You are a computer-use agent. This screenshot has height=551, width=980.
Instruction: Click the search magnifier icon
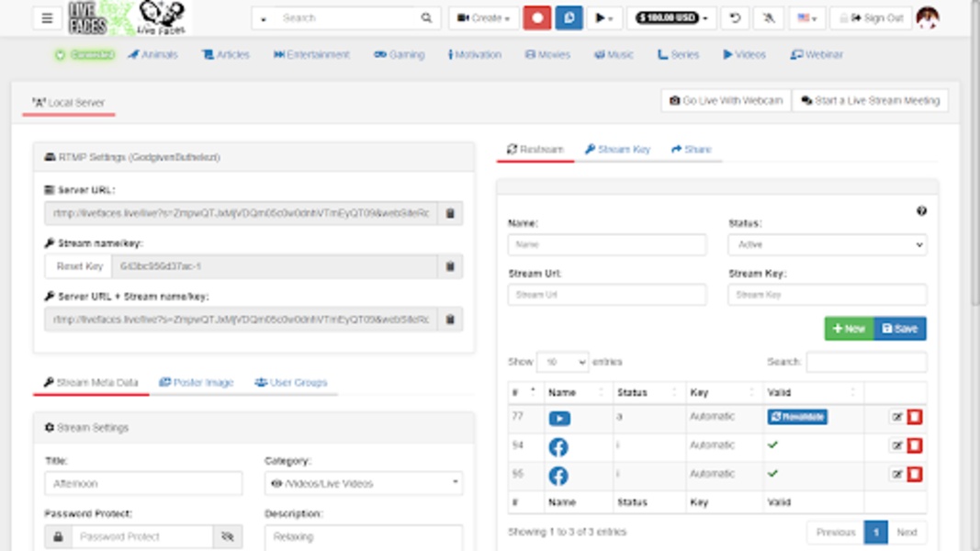(426, 17)
